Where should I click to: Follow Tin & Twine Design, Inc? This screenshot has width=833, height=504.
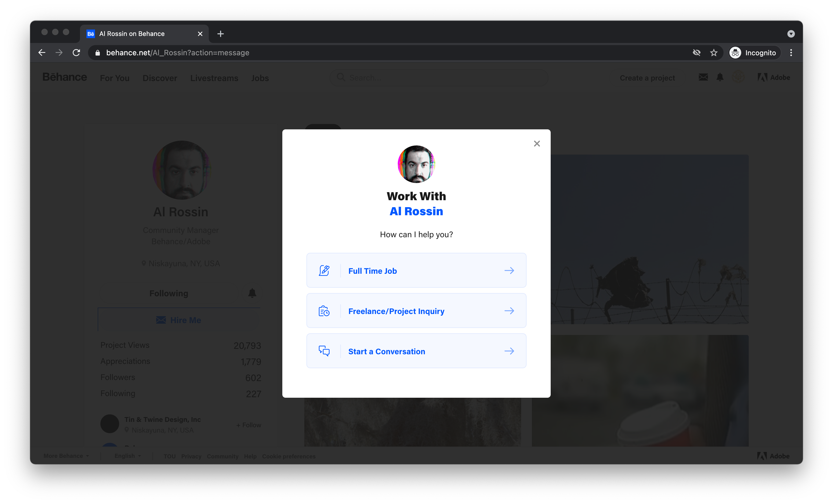(x=249, y=425)
